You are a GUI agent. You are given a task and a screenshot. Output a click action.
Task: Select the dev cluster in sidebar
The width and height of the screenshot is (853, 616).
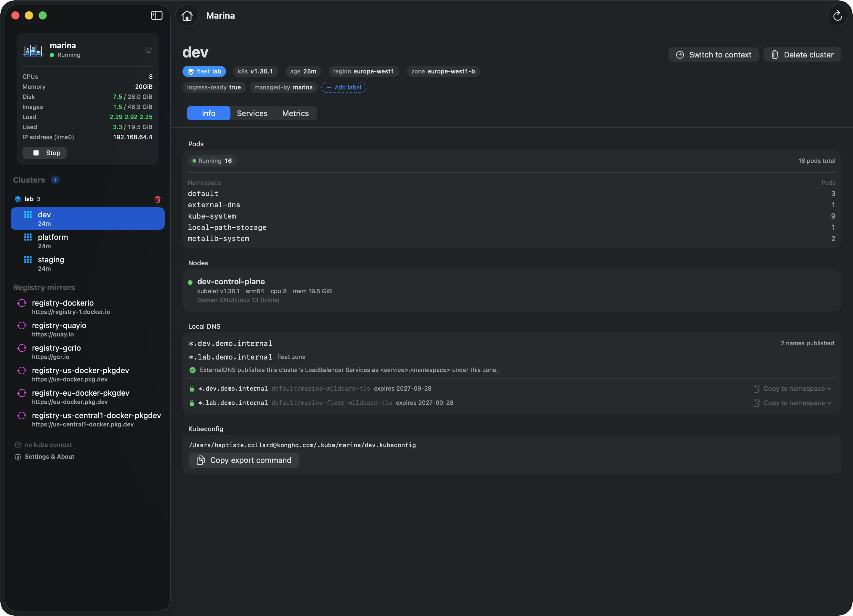coord(88,219)
